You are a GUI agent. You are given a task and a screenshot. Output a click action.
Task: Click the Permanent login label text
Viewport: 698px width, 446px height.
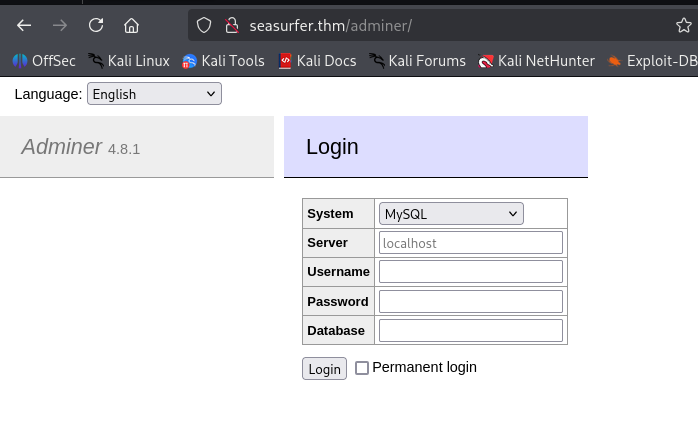point(424,367)
